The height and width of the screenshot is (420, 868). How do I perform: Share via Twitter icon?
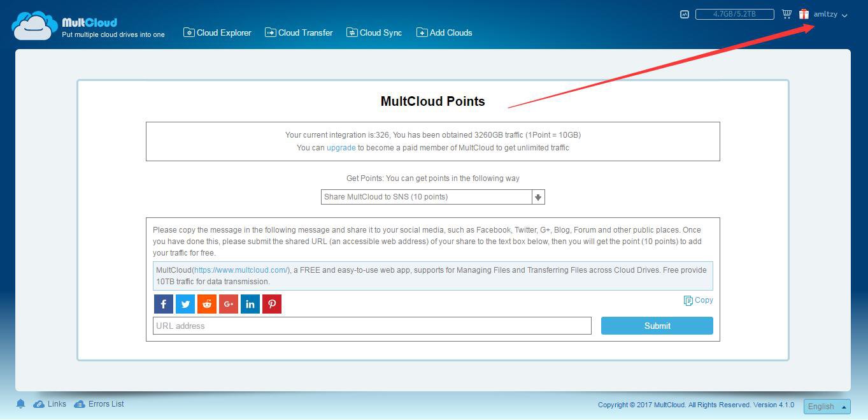(185, 304)
